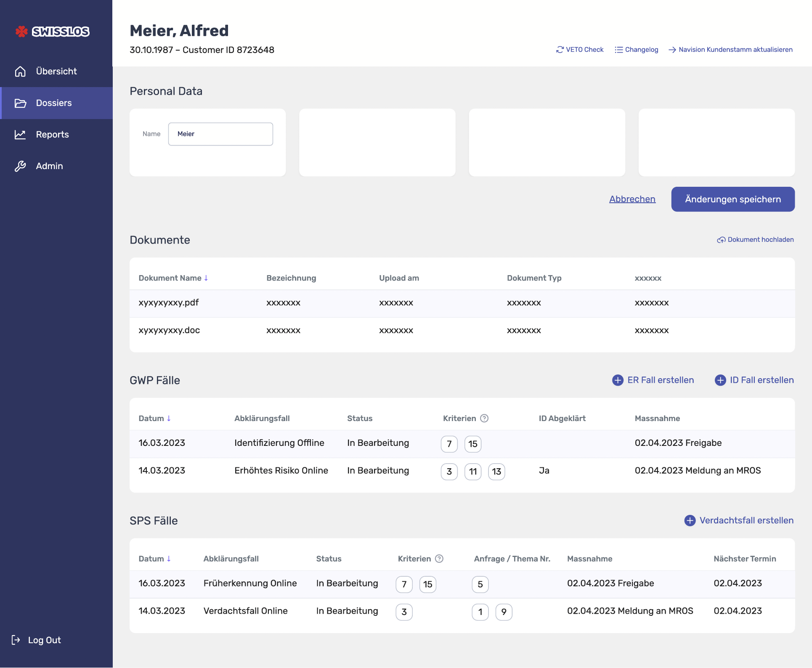The image size is (812, 668).
Task: Click the Swisslos logo
Action: [x=52, y=32]
